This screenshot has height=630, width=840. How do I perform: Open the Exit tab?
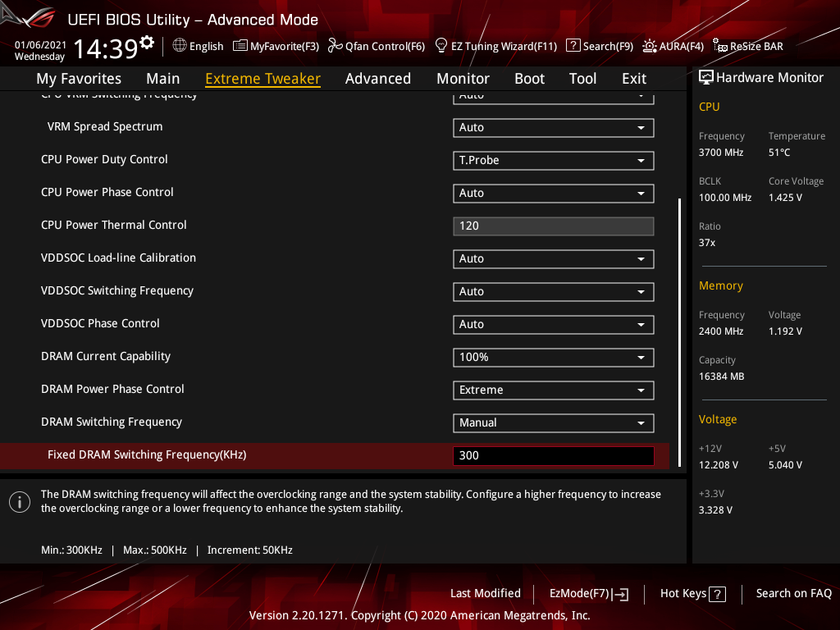(x=634, y=79)
